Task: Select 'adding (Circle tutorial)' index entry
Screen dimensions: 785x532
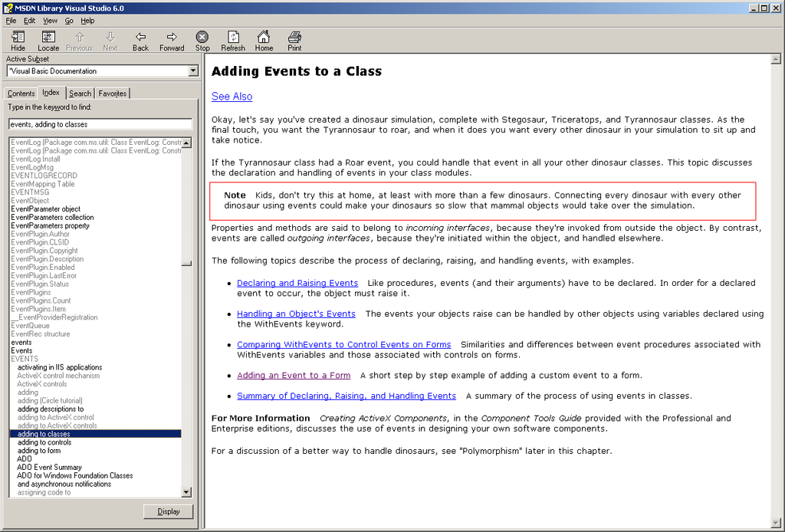Action: coord(50,401)
